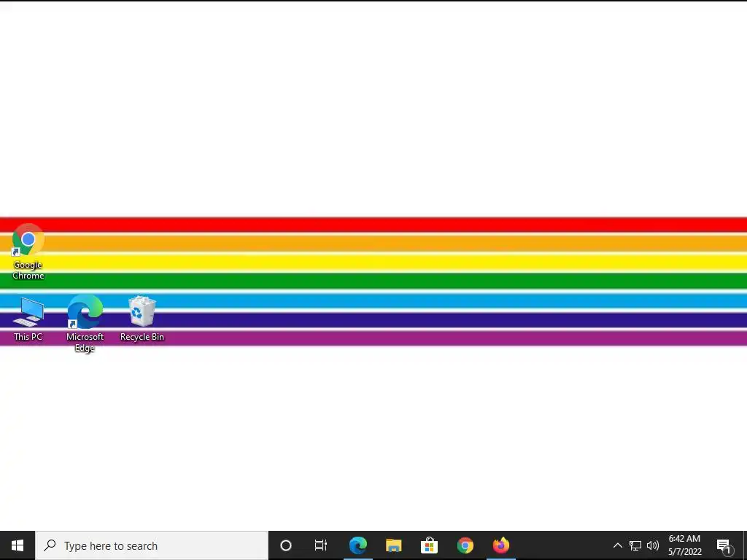Open Task View on the taskbar
This screenshot has height=560, width=747.
(321, 545)
